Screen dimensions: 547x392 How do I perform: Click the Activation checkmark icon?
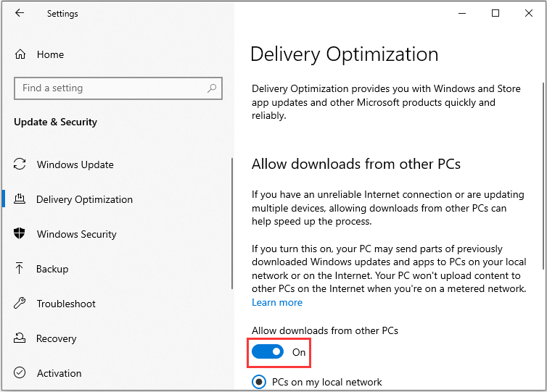(x=20, y=373)
